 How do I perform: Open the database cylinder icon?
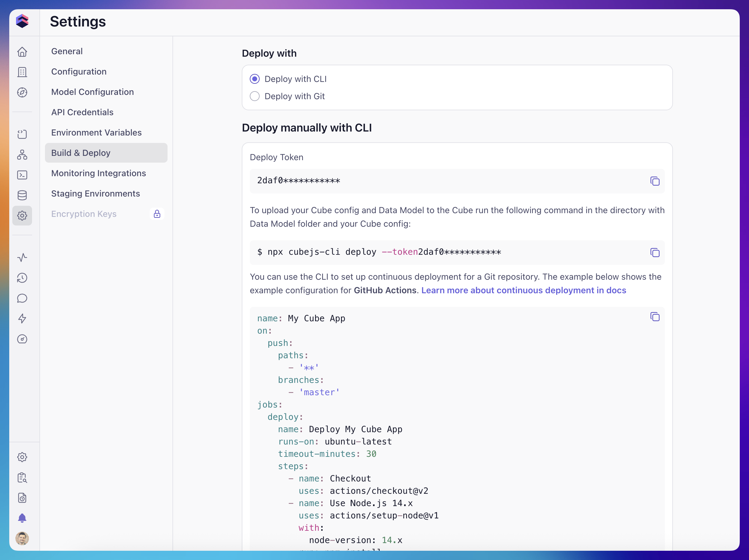click(x=22, y=195)
